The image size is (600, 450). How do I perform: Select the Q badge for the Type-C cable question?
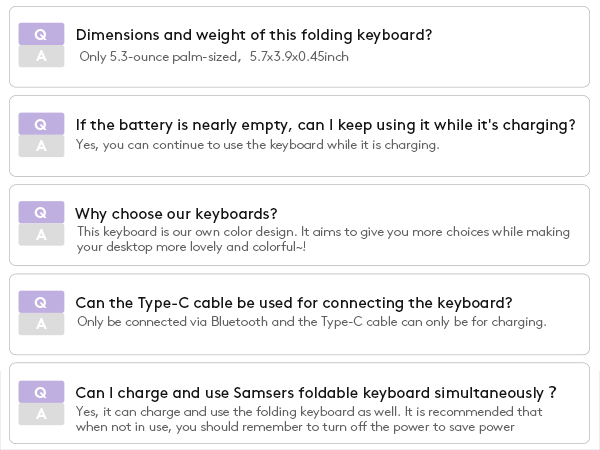[x=41, y=302]
